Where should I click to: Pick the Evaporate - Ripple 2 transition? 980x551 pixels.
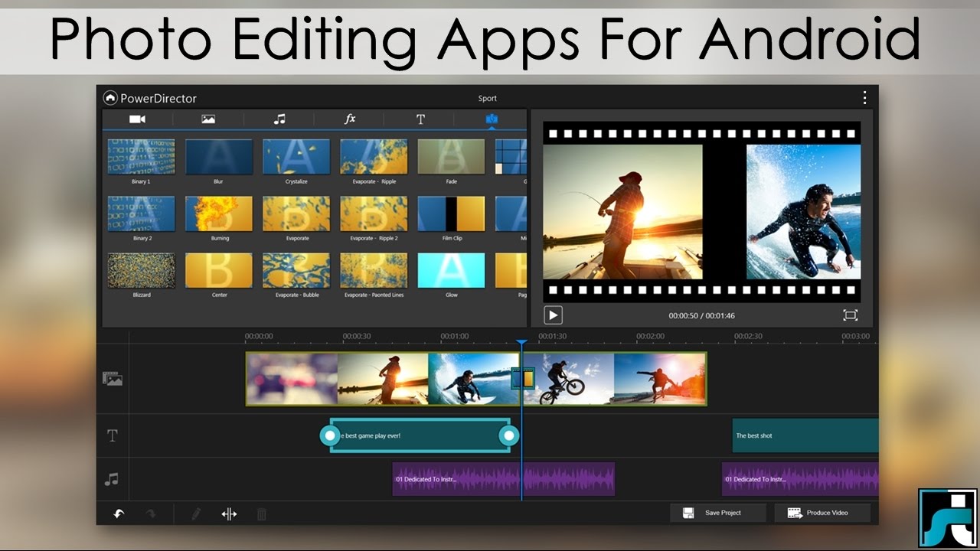coord(374,214)
